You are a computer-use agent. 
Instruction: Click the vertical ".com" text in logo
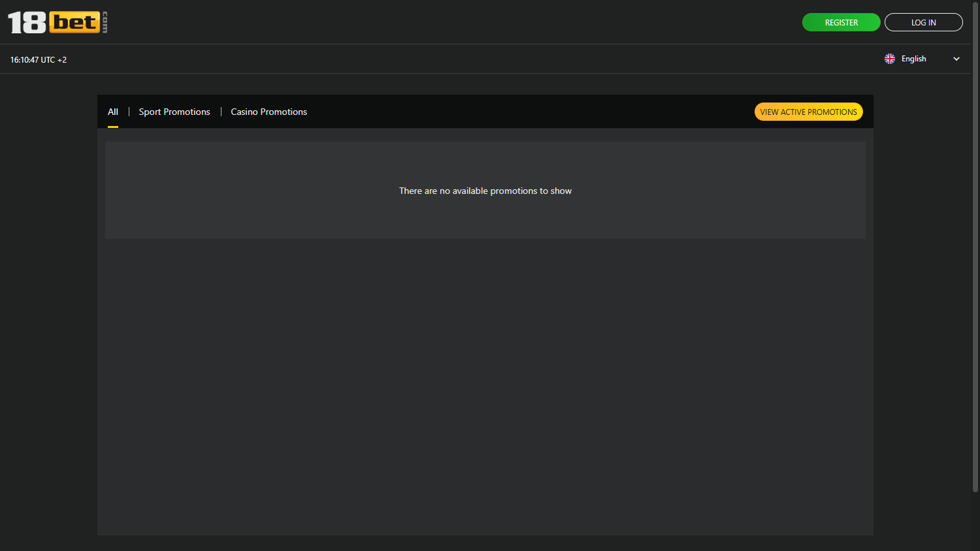tap(105, 22)
